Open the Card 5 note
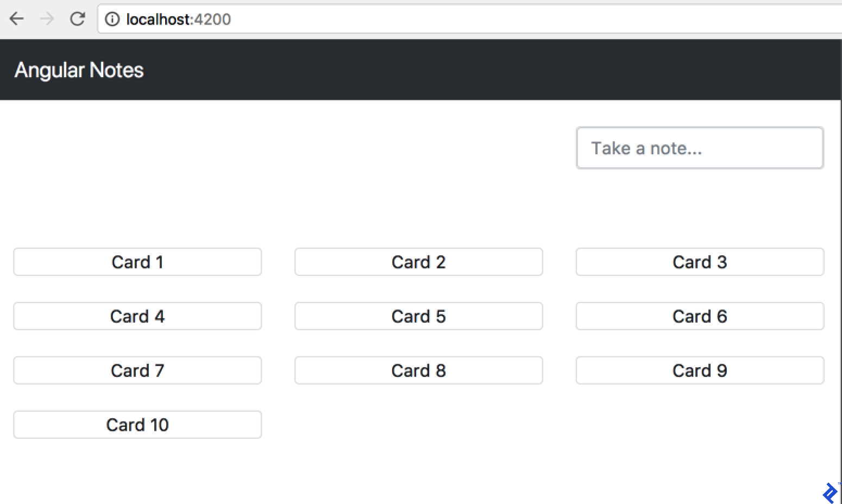 pos(418,317)
